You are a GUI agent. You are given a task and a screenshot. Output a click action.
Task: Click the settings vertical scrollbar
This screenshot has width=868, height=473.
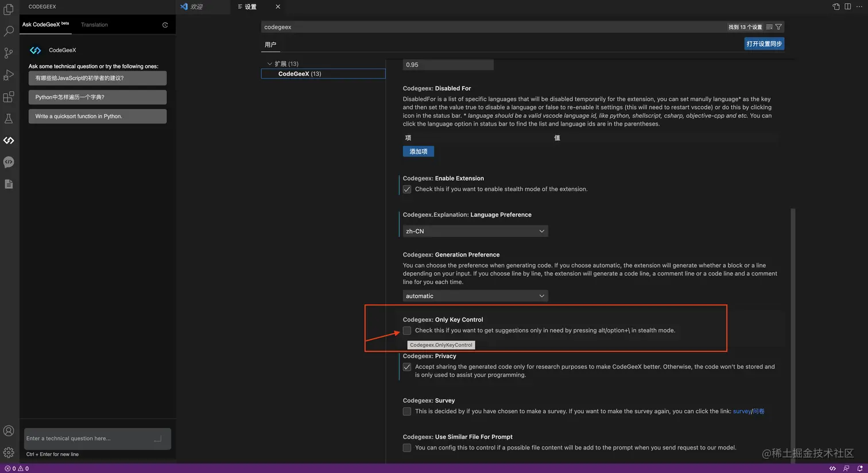pos(793,336)
